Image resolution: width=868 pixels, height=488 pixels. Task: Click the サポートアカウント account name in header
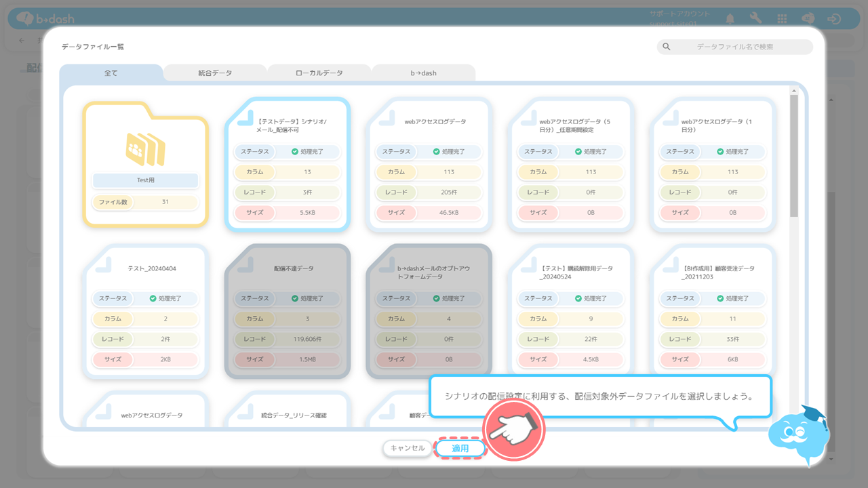679,14
